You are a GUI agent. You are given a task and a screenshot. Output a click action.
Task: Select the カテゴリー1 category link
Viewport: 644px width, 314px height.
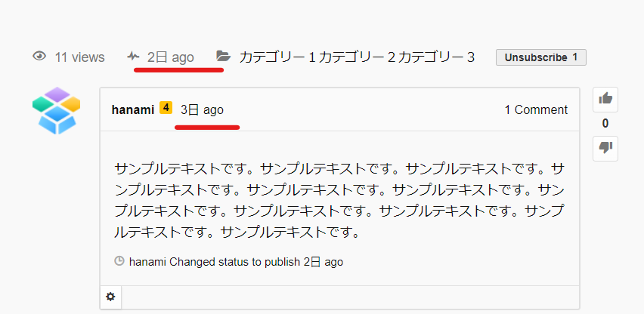tap(277, 57)
